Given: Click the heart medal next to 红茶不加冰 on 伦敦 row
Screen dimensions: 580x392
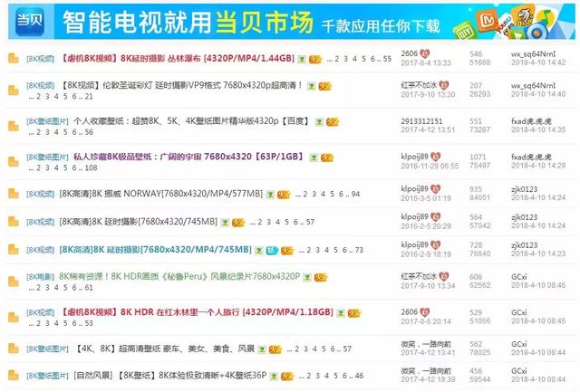Looking at the screenshot, I should [444, 85].
